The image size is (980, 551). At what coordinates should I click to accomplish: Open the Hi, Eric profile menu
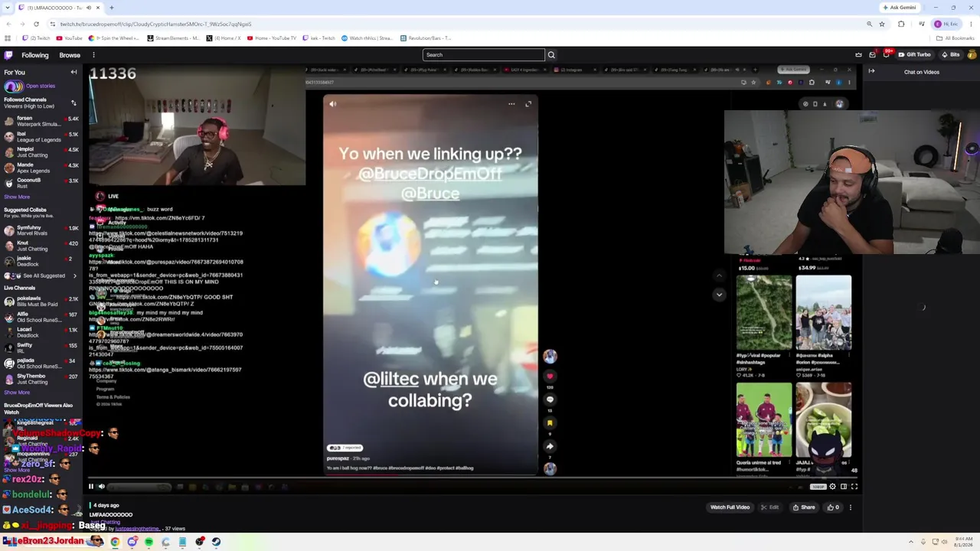[948, 24]
